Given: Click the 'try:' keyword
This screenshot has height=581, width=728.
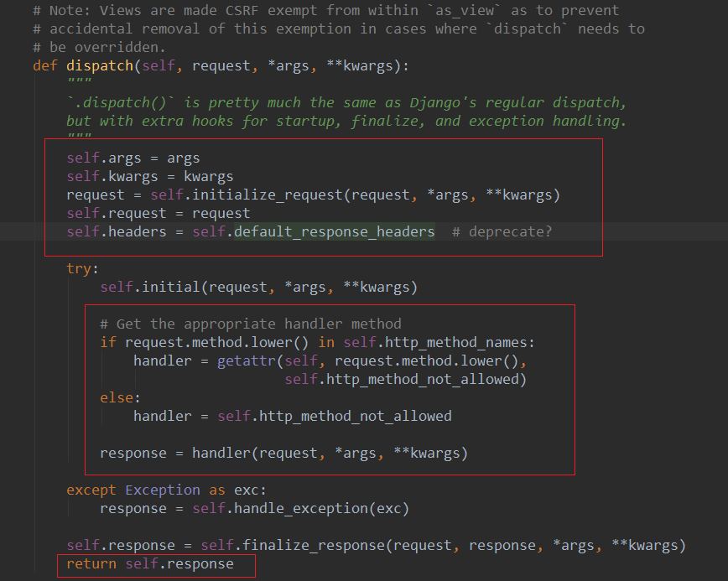Looking at the screenshot, I should coord(82,268).
